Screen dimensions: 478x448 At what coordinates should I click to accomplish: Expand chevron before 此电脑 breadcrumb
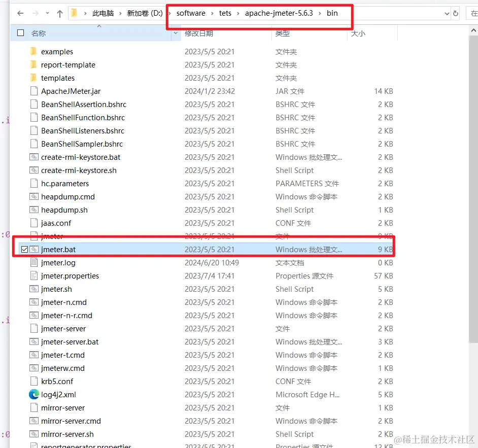(85, 13)
